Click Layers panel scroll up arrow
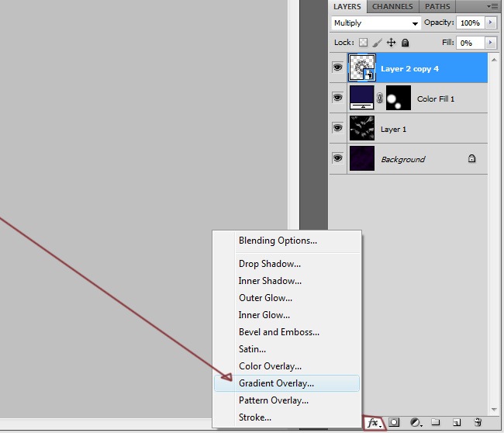The width and height of the screenshot is (504, 433). tap(495, 60)
